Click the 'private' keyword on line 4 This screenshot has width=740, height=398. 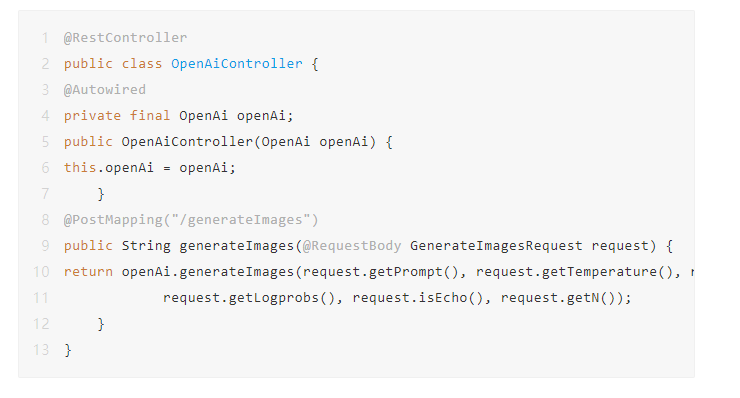(92, 116)
